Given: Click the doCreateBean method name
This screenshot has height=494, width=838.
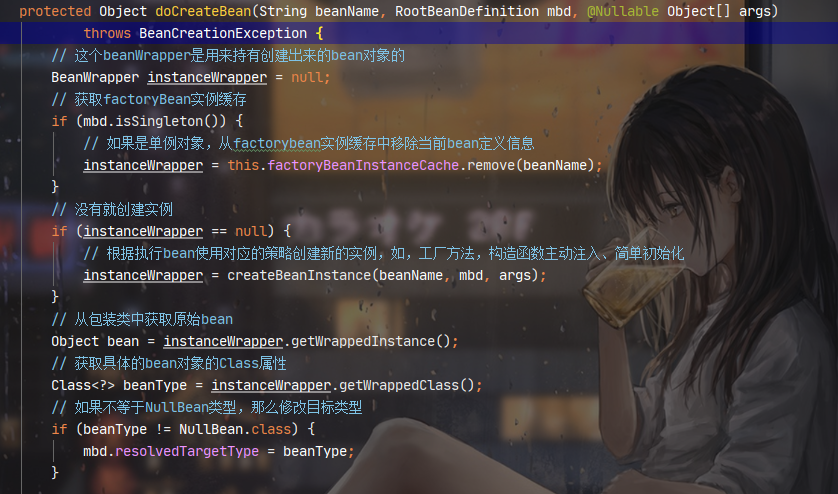Looking at the screenshot, I should [x=203, y=11].
